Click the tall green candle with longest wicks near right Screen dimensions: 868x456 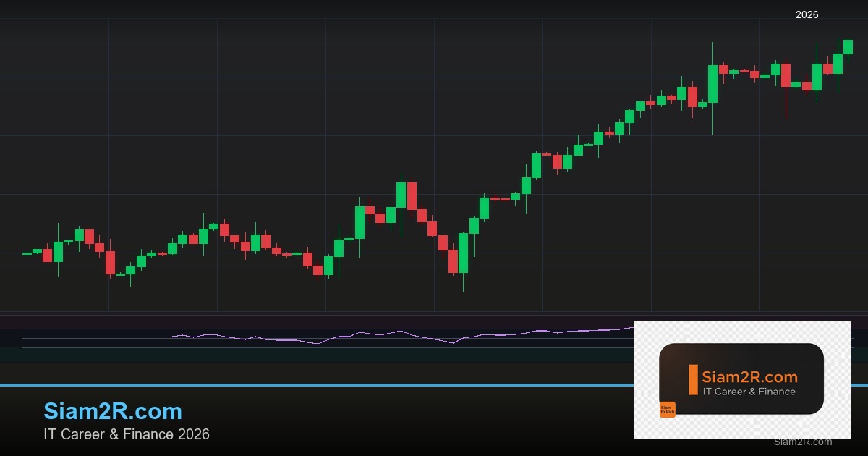pos(712,83)
